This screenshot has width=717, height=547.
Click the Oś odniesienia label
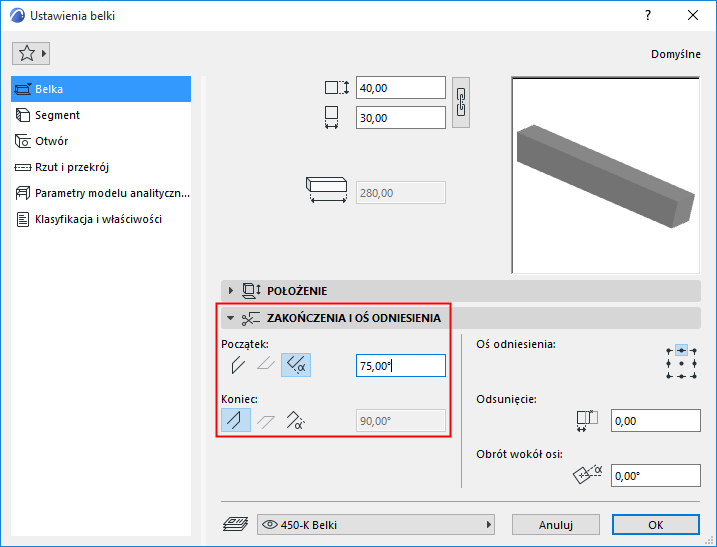[516, 344]
